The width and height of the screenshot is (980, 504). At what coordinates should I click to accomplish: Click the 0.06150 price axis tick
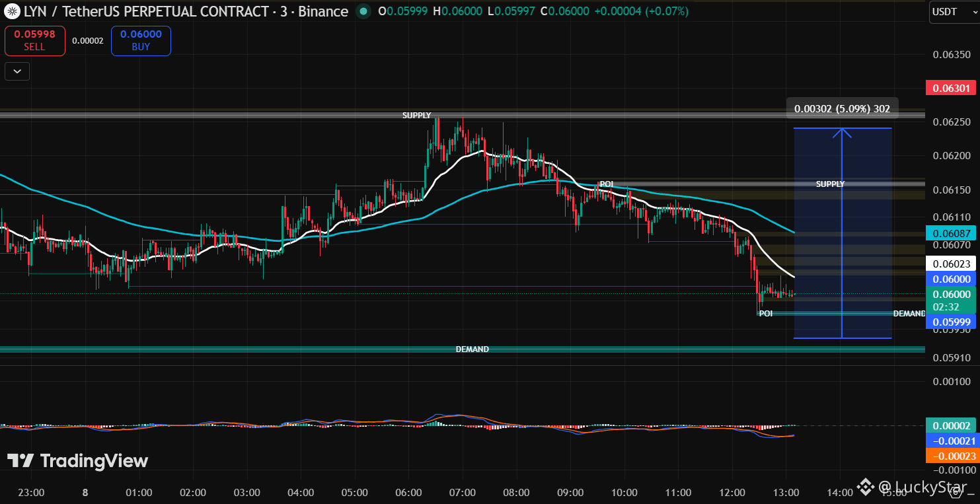point(952,190)
